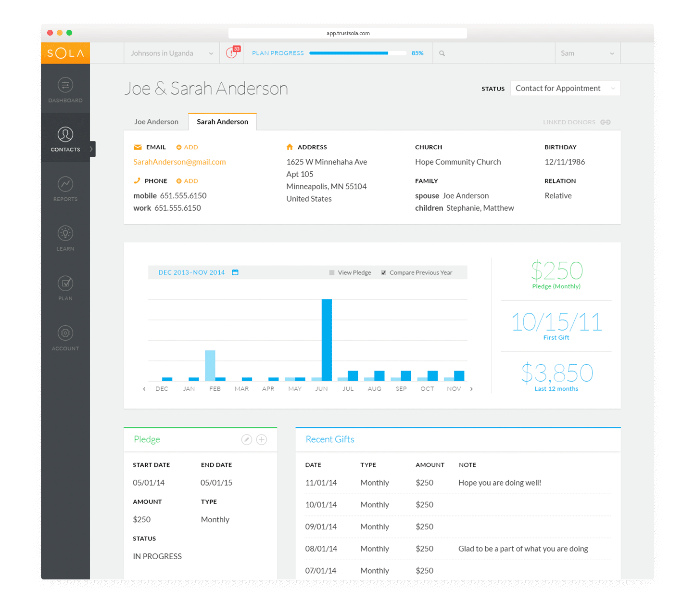Click the 85% progress value
The height and width of the screenshot is (616, 695).
(x=417, y=53)
